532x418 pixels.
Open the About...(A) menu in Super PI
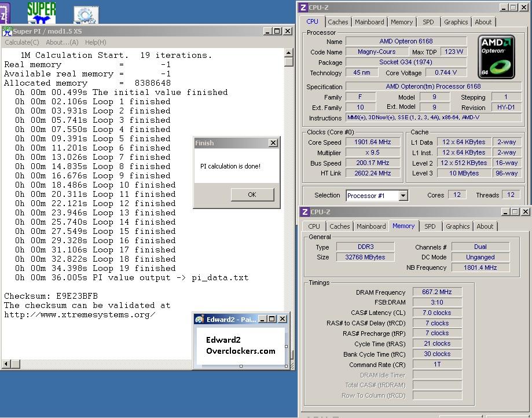tap(62, 42)
